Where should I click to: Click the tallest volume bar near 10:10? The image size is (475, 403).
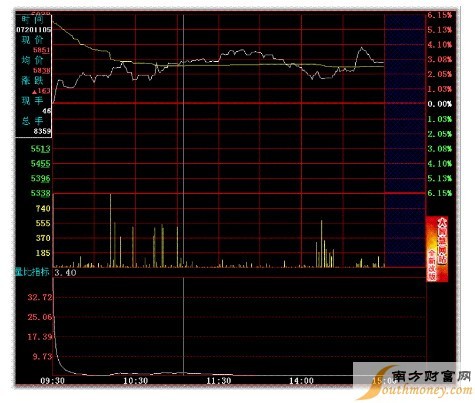tap(110, 231)
